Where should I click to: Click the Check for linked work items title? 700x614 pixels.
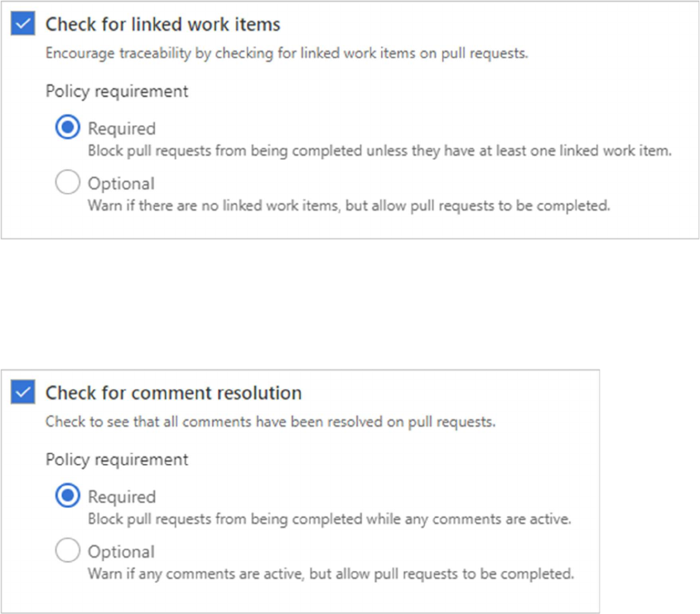163,24
